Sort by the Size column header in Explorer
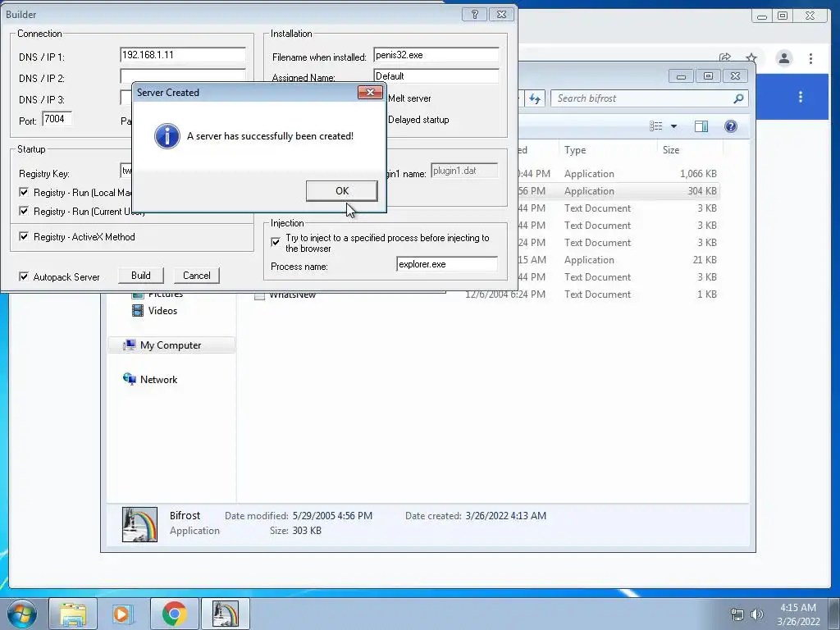The image size is (840, 630). click(x=690, y=150)
